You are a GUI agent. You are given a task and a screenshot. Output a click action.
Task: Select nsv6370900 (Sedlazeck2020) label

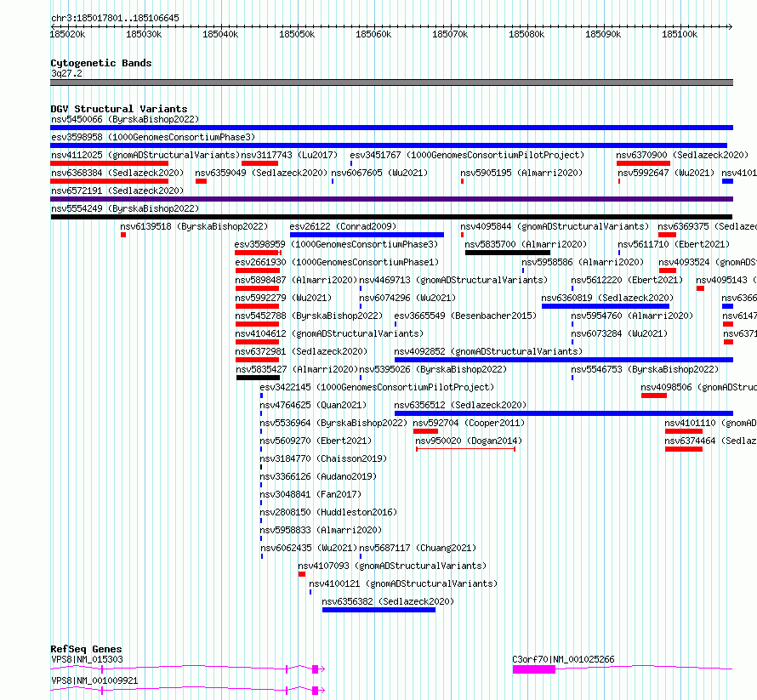(682, 155)
